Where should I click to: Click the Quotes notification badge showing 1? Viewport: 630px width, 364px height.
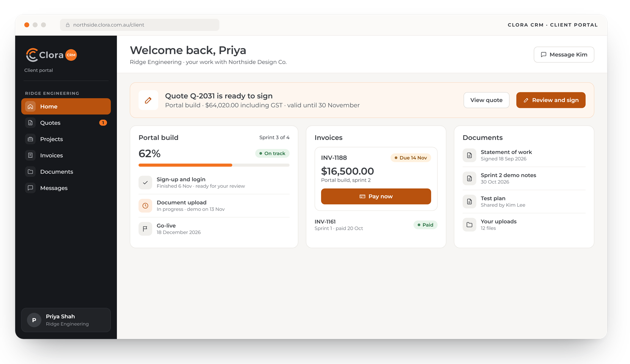[x=103, y=123]
